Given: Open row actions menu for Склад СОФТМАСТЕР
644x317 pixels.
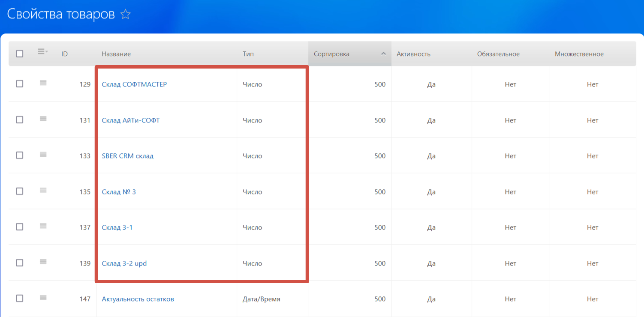Looking at the screenshot, I should (43, 83).
